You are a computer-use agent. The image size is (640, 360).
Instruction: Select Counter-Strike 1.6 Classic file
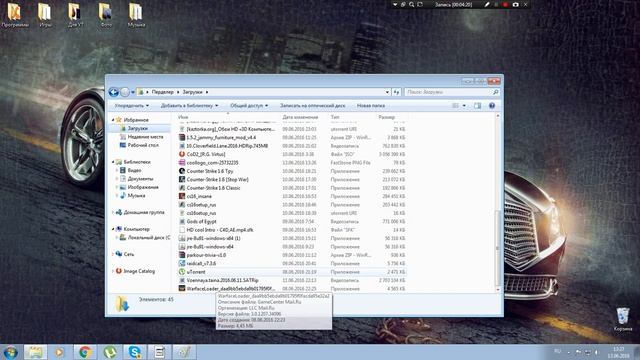(x=213, y=188)
